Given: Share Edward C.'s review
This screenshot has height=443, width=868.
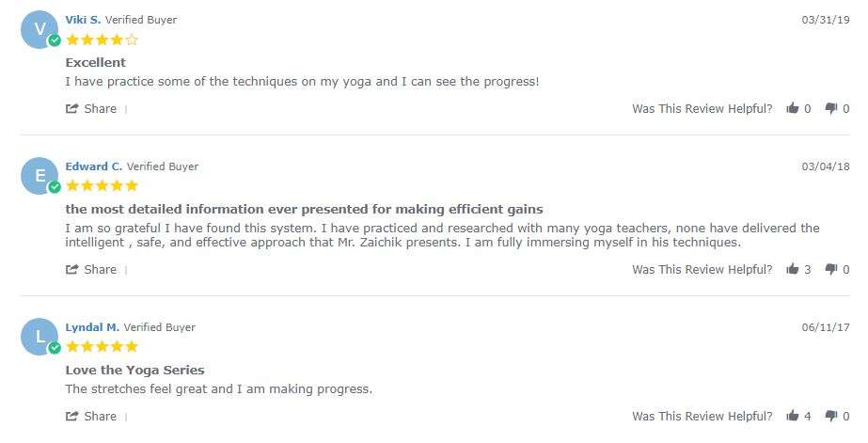Looking at the screenshot, I should [91, 269].
